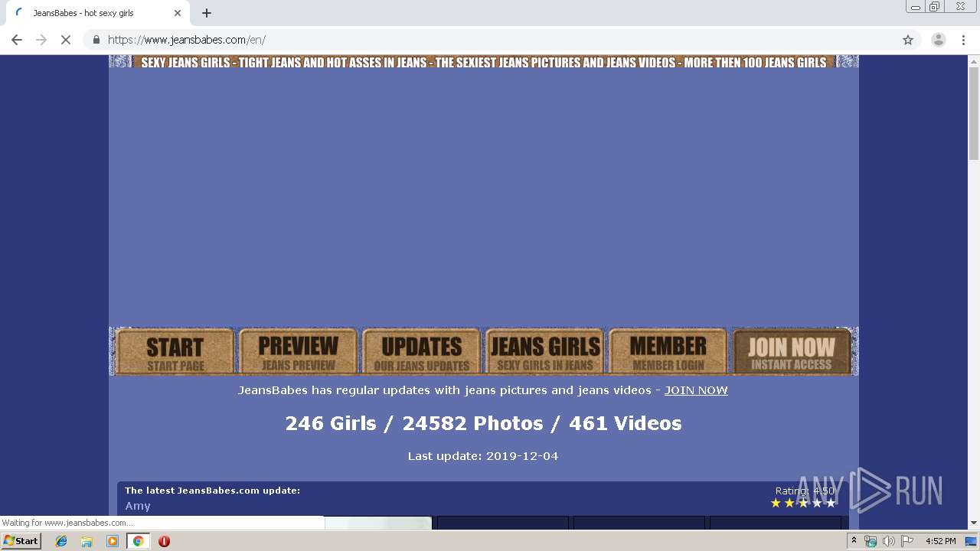The image size is (980, 551).
Task: Click the page scrollbar up arrow
Action: [974, 60]
